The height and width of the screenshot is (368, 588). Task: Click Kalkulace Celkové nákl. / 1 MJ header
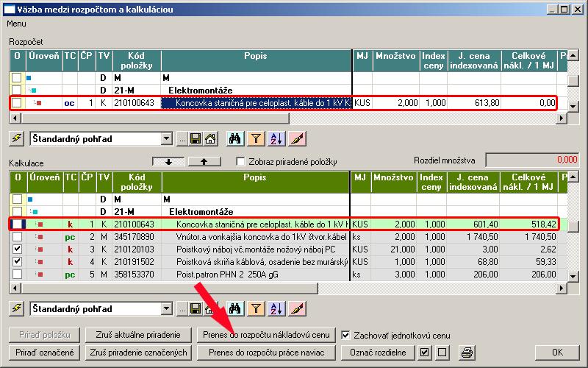coord(528,182)
